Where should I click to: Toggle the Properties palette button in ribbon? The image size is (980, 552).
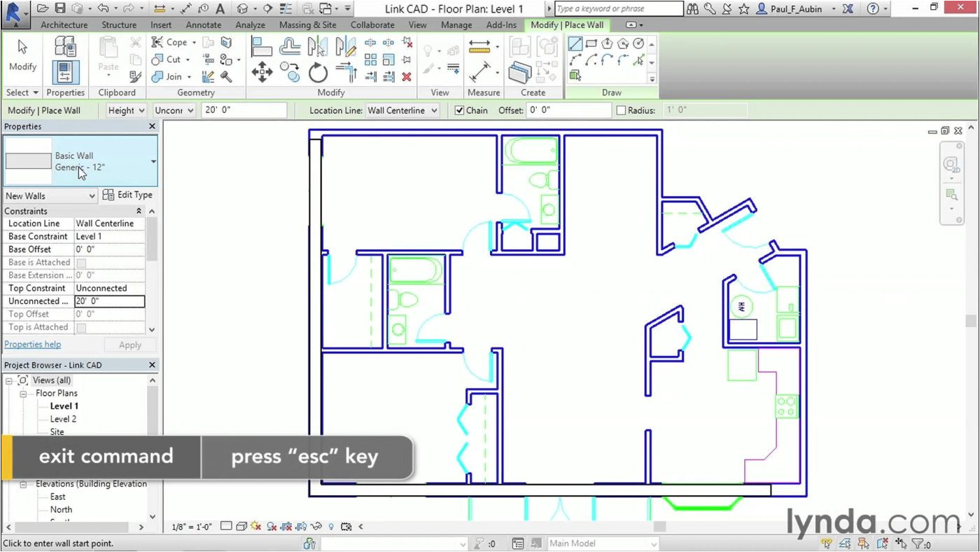65,72
